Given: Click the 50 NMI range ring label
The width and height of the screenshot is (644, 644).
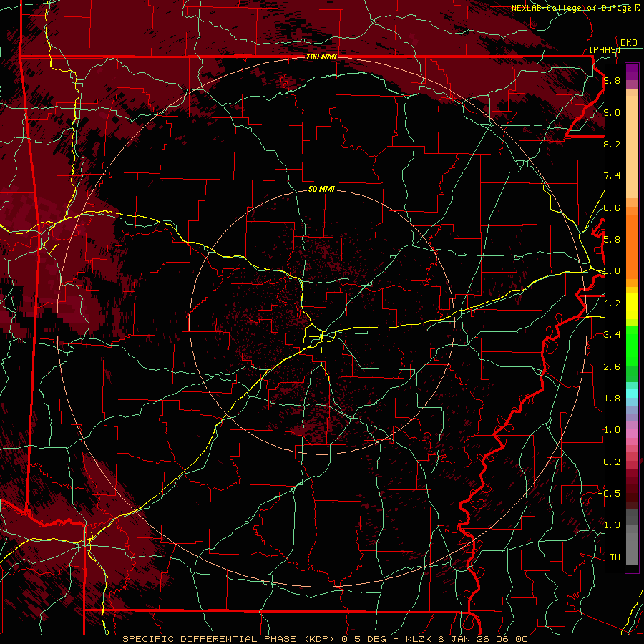Looking at the screenshot, I should pyautogui.click(x=321, y=189).
